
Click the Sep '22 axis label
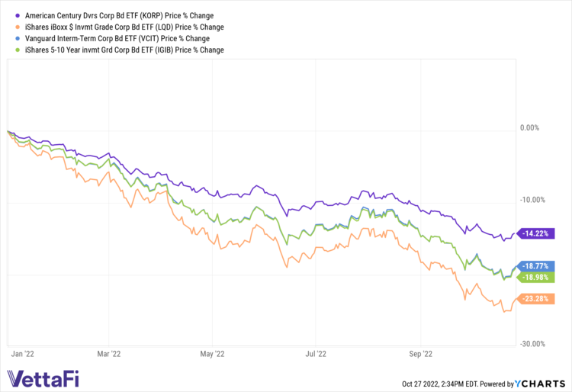coord(420,354)
